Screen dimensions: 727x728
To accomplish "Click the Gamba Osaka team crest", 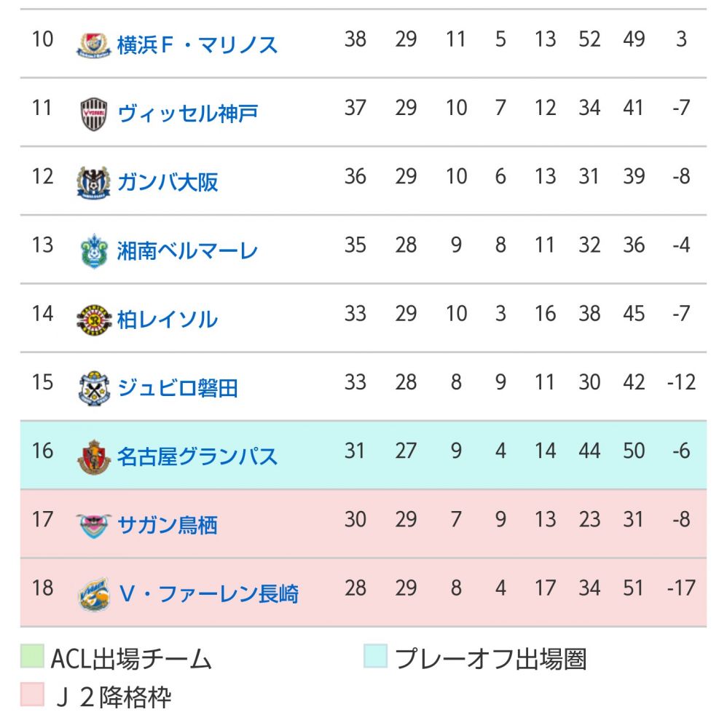I will [x=93, y=183].
